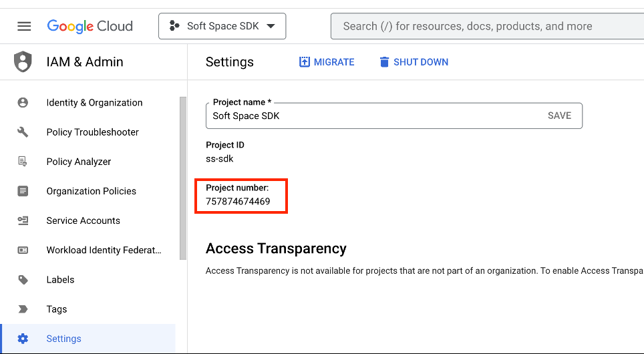644x354 pixels.
Task: Click the Workload Identity Federation icon
Action: (x=23, y=250)
